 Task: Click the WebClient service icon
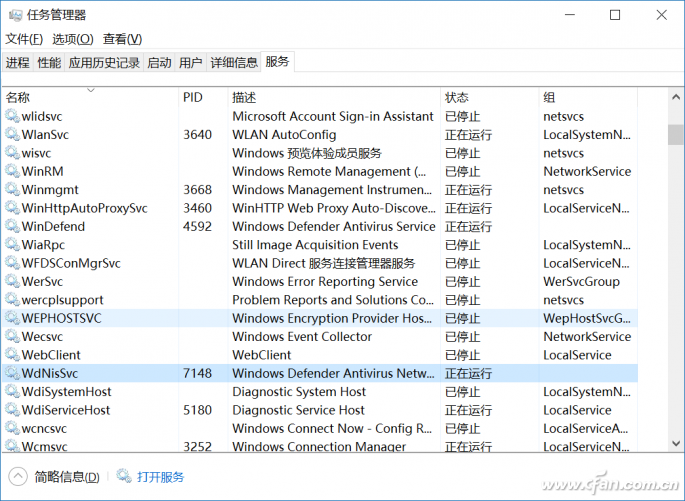pos(12,355)
